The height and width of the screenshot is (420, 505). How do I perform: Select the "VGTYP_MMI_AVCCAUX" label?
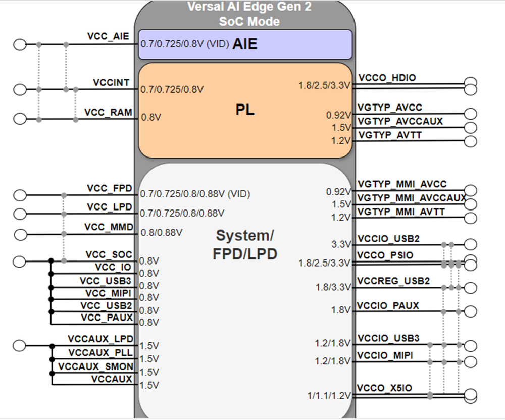pyautogui.click(x=412, y=198)
